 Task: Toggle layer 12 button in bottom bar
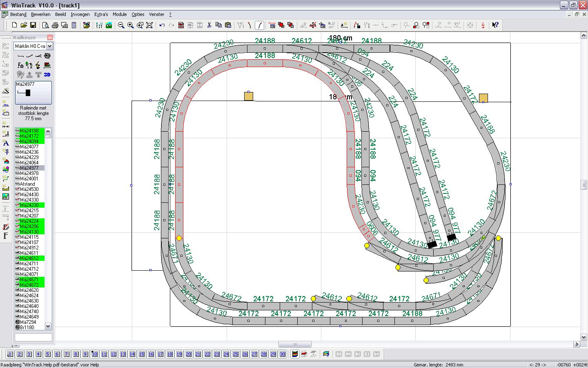[113, 354]
